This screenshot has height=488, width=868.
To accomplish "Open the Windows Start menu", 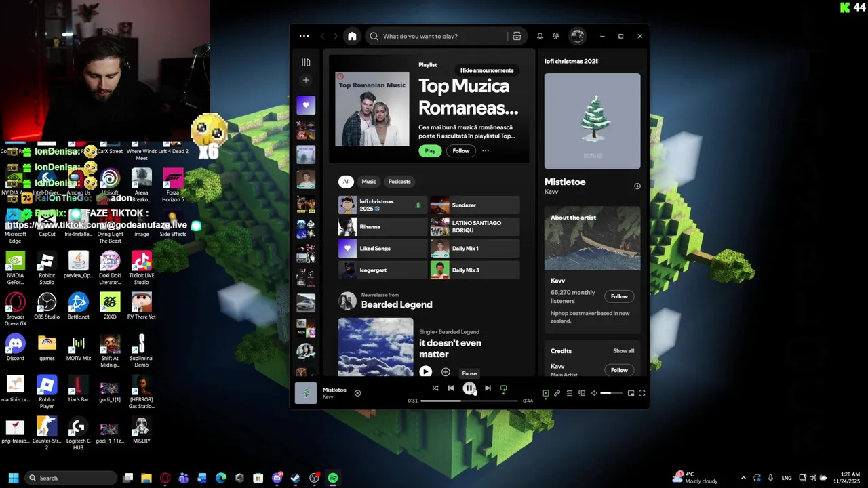I will 13,478.
